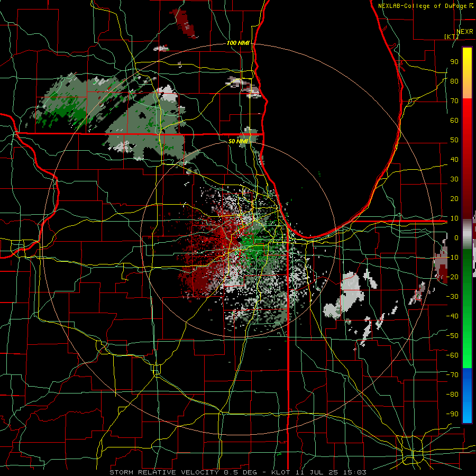Screen dimensions: 476x476
Task: Click the 80 value on velocity scale
Action: point(454,81)
